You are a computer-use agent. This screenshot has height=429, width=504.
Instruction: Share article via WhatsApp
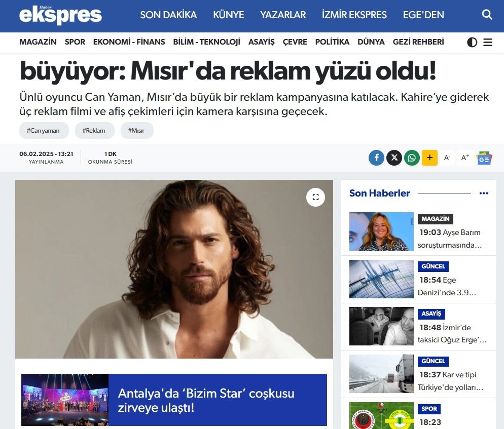click(412, 158)
